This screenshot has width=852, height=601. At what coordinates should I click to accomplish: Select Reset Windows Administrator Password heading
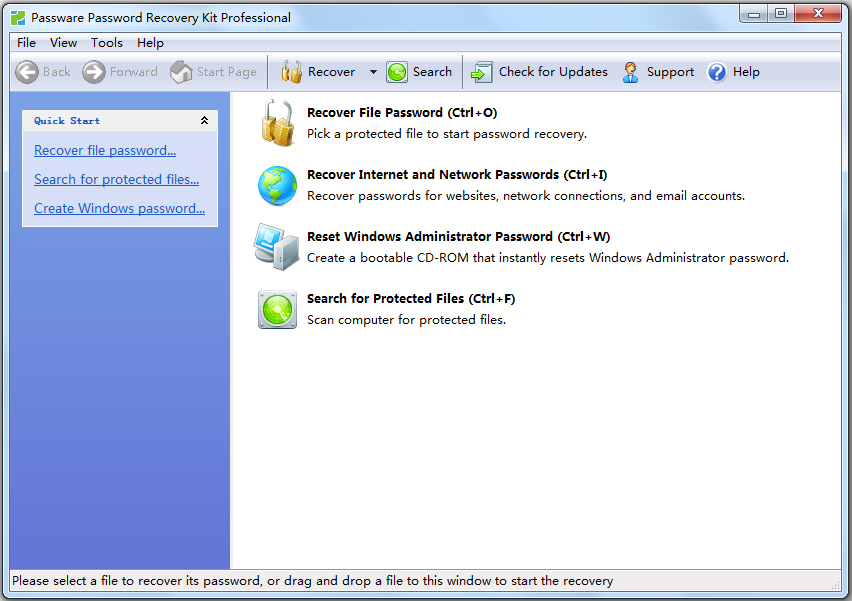(x=458, y=237)
